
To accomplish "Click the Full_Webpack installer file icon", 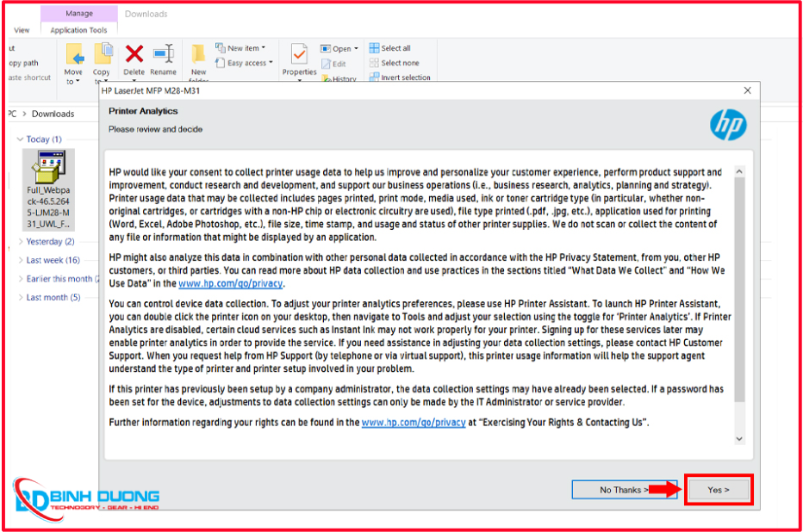I will 49,167.
